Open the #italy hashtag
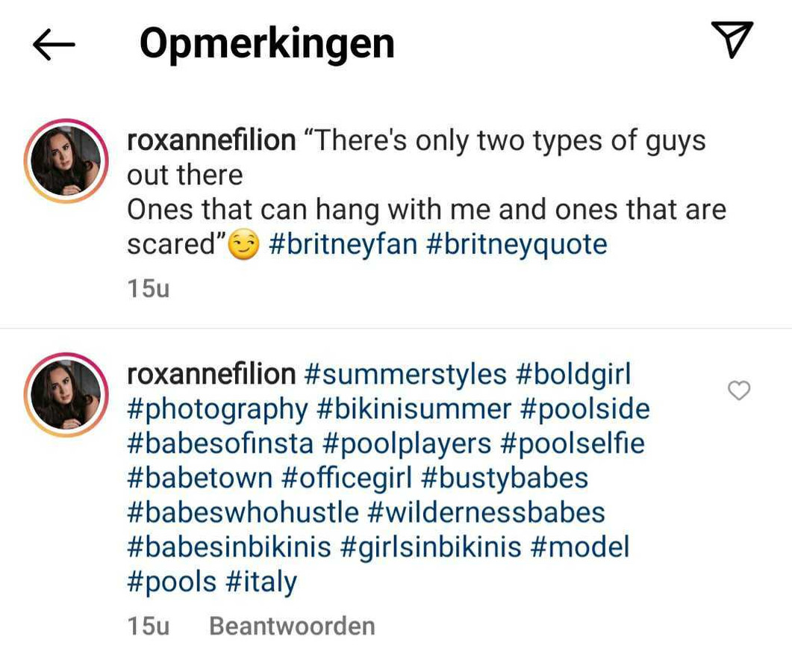This screenshot has height=672, width=792. pyautogui.click(x=261, y=582)
